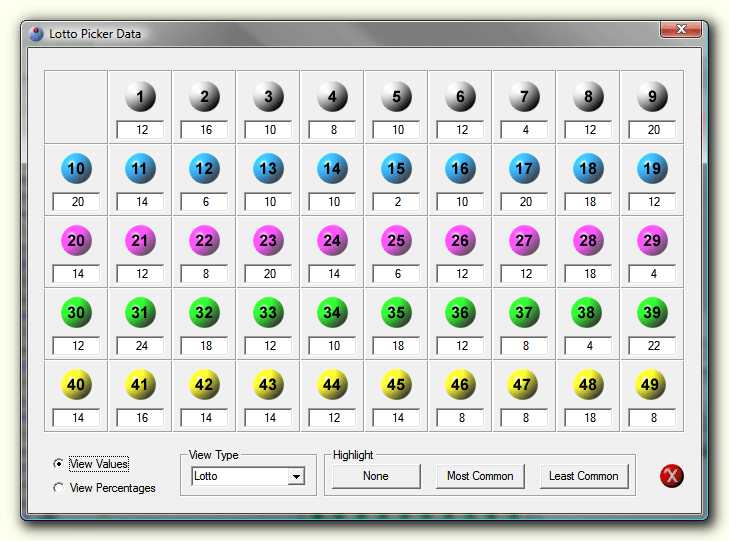Click the blue ball number 10
Viewport: 729px width, 541px height.
[x=76, y=169]
